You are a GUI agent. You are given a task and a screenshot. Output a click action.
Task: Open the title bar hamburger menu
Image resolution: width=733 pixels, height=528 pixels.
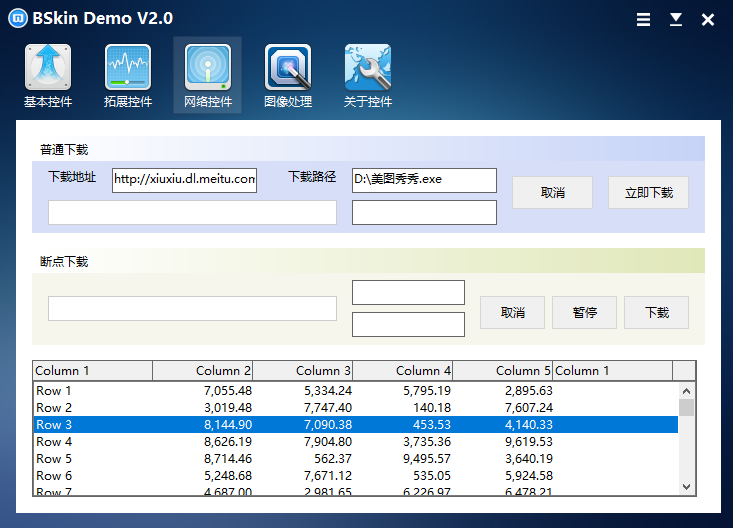coord(644,19)
